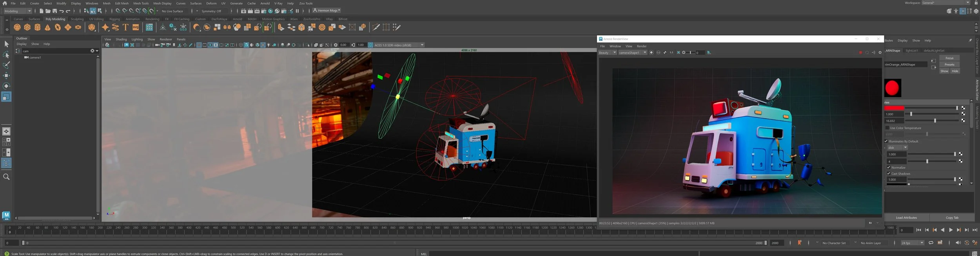Click the bookmark icon on the range slider bar
Image resolution: width=980 pixels, height=256 pixels.
tap(800, 243)
